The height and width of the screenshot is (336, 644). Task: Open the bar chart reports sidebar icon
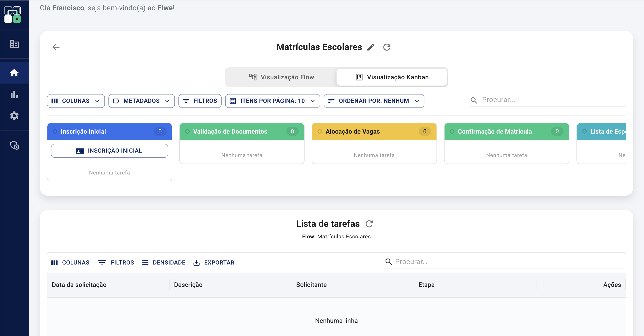[x=14, y=94]
